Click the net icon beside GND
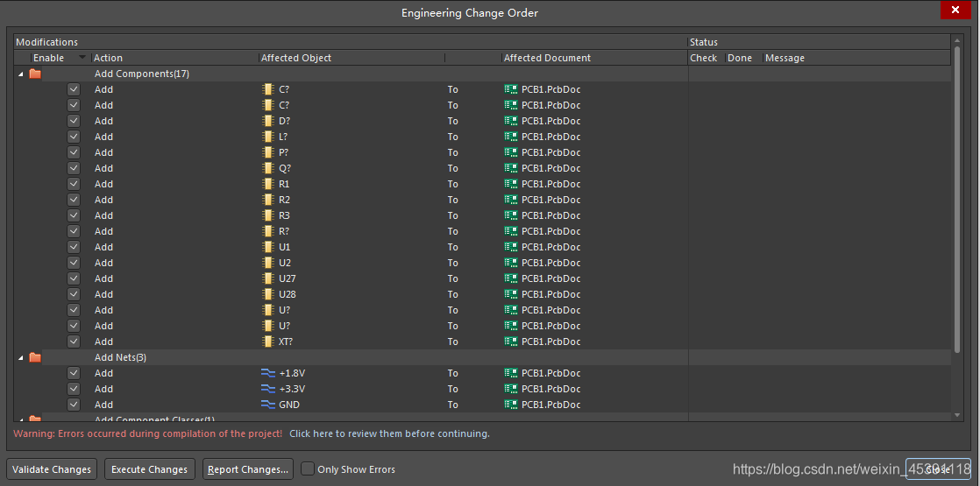The width and height of the screenshot is (980, 486). point(268,405)
